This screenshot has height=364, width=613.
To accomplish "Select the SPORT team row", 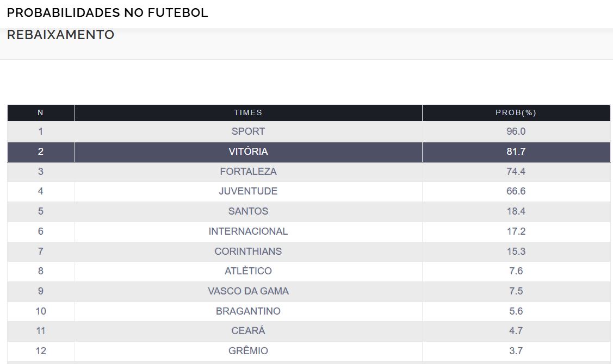I will (x=248, y=131).
